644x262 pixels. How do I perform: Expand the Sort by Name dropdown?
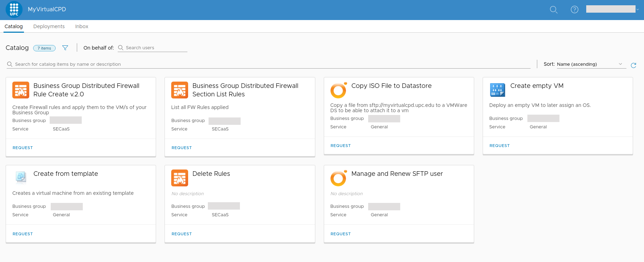click(590, 64)
